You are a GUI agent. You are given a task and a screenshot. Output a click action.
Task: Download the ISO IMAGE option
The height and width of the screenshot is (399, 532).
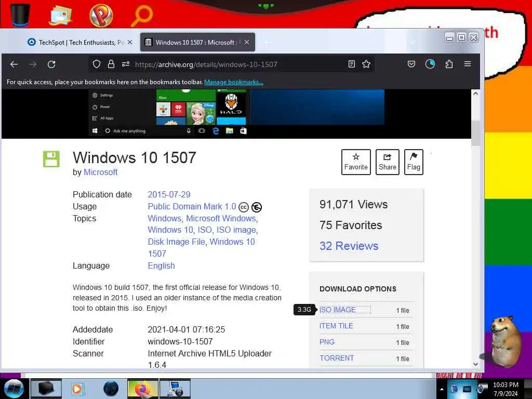click(x=338, y=310)
